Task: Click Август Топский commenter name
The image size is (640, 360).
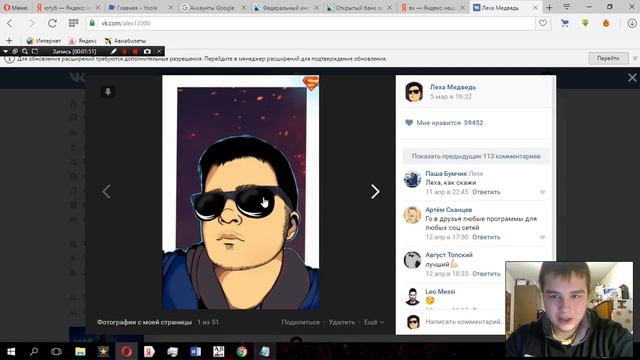Action: tap(449, 255)
